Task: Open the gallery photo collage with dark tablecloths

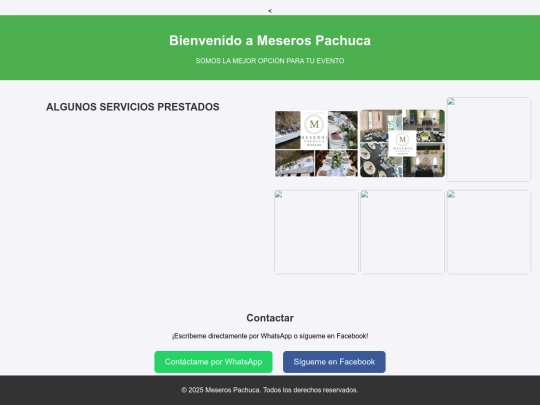Action: pyautogui.click(x=402, y=144)
